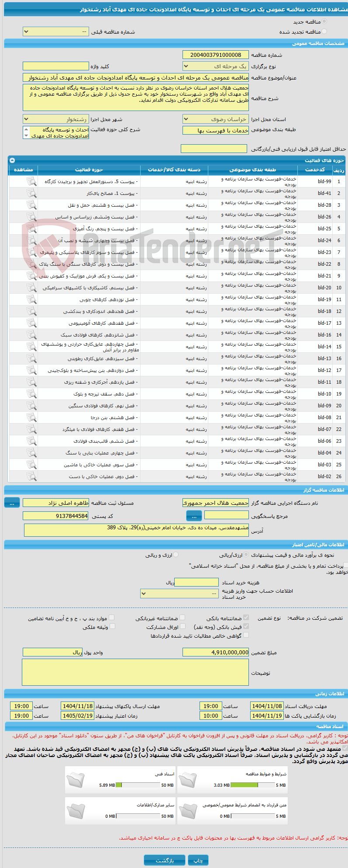
Task: Open the view magnifier for row bld-23
Action: 31,252
